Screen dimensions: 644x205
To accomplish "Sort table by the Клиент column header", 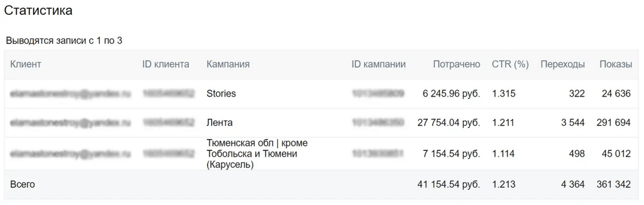I will tap(25, 64).
